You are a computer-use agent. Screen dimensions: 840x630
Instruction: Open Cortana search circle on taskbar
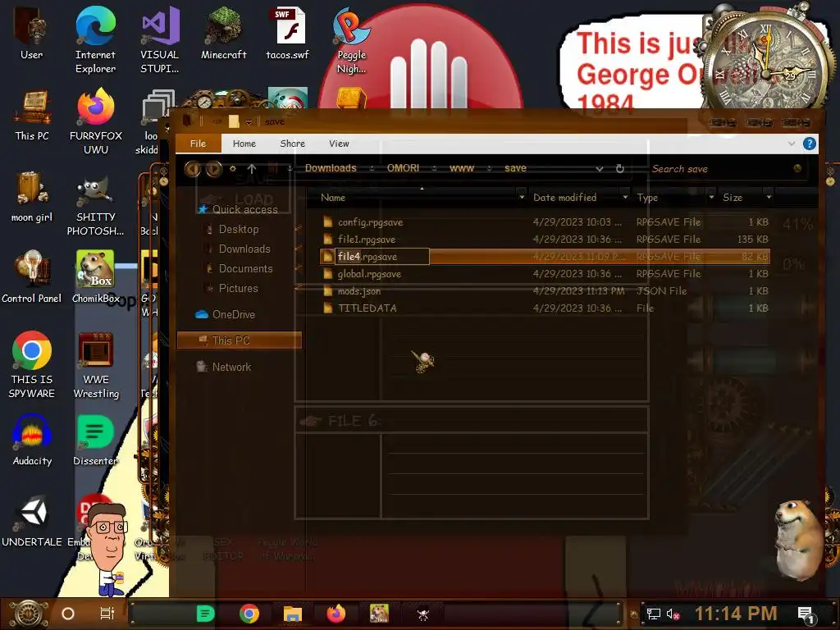(x=68, y=614)
